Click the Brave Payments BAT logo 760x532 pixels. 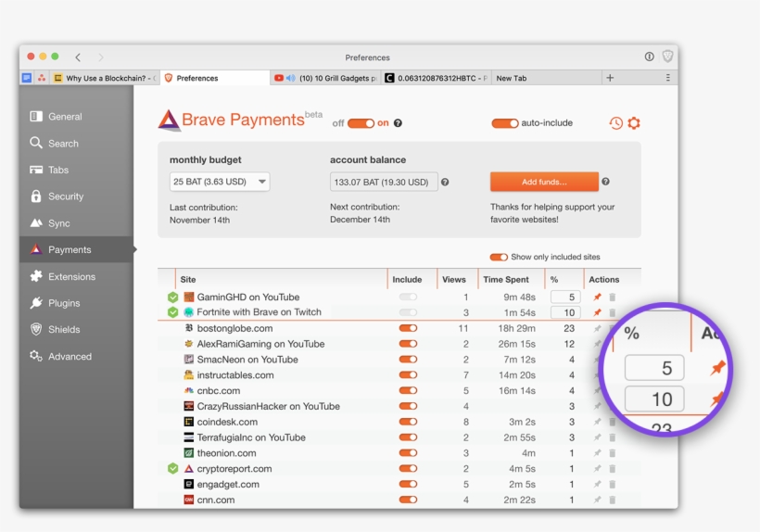click(169, 120)
